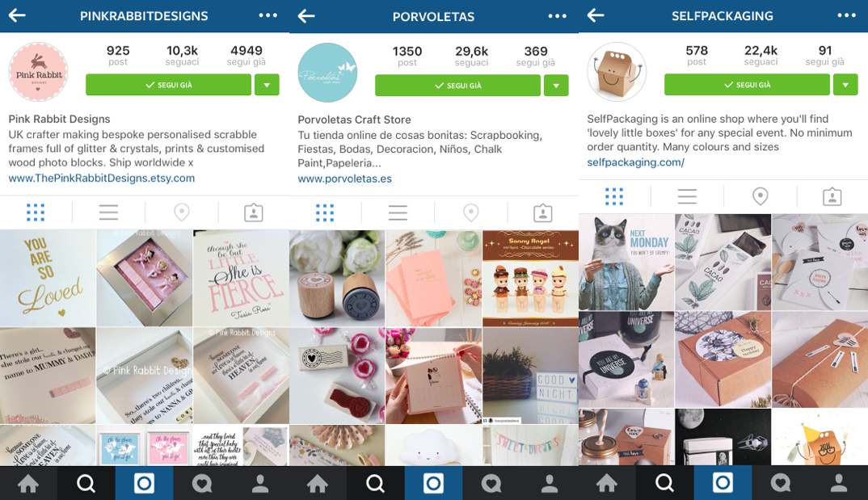
Task: Go to home tab under PINKRABBITDESIGNS
Action: tap(28, 483)
